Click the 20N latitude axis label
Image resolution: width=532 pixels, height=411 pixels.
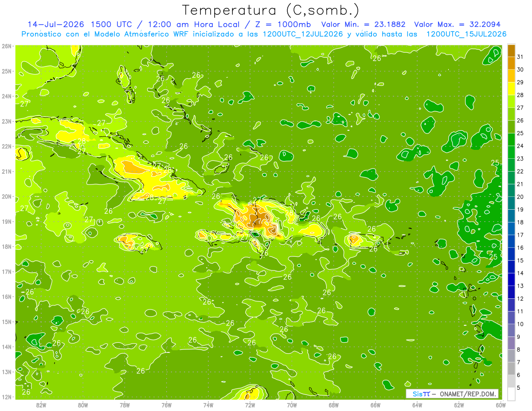(7, 196)
